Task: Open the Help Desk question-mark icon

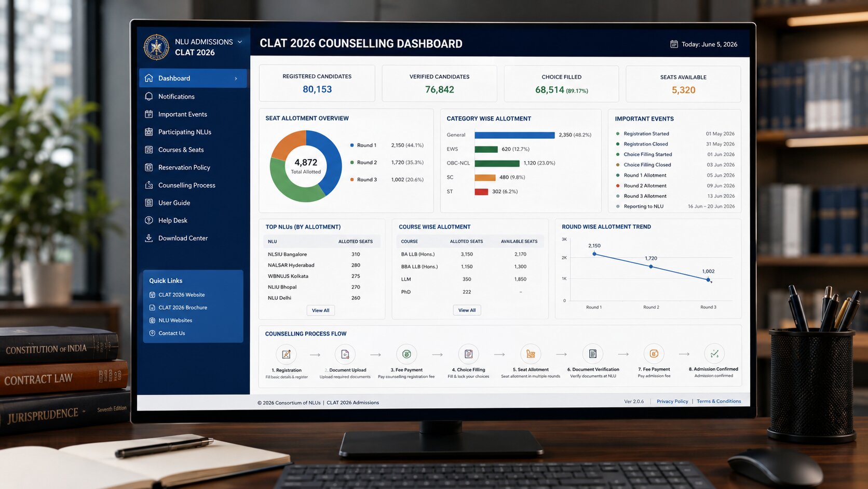Action: pos(149,220)
